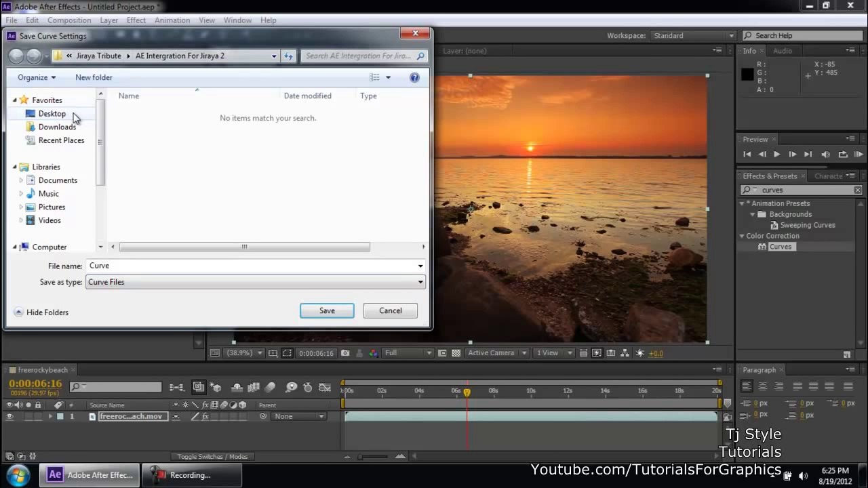The height and width of the screenshot is (488, 868).
Task: Step to next frame in Preview panel
Action: point(792,155)
